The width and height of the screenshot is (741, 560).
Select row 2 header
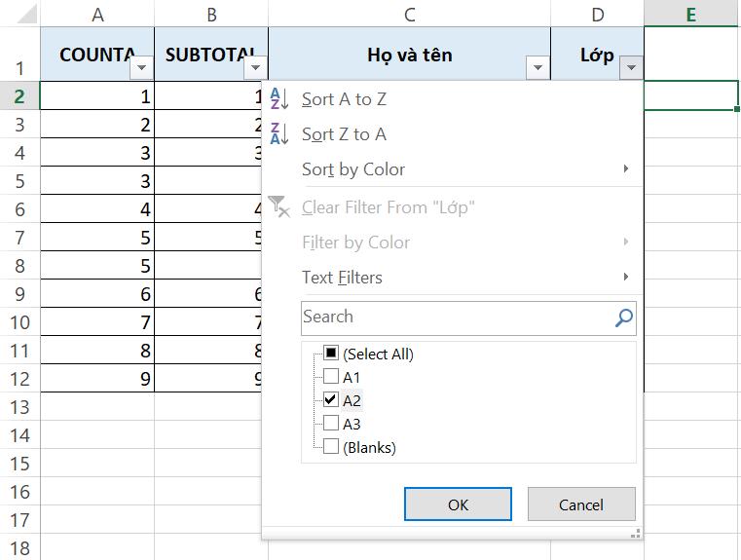click(x=19, y=96)
